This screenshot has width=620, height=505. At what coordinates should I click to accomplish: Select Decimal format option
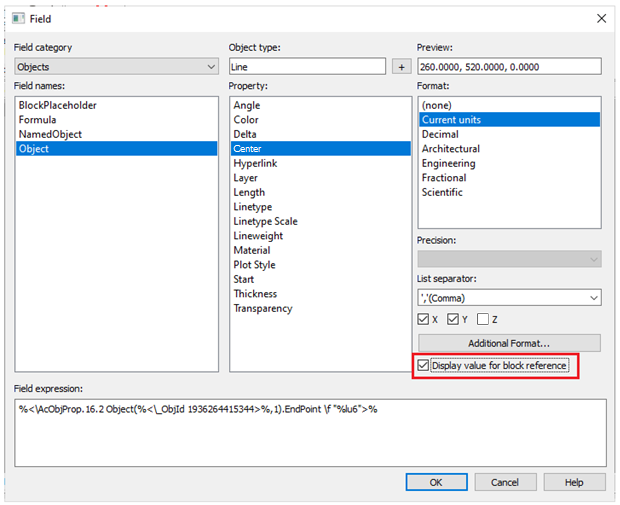pyautogui.click(x=440, y=134)
